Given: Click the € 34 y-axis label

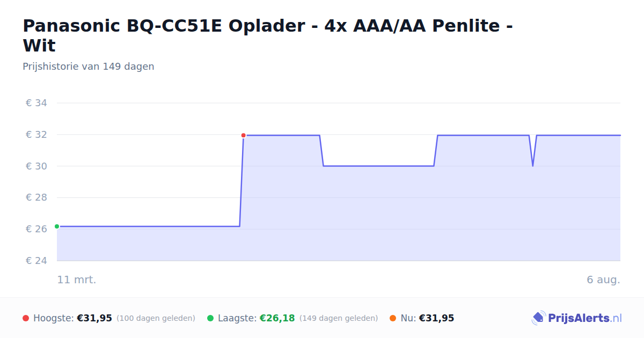Looking at the screenshot, I should click(x=36, y=103).
